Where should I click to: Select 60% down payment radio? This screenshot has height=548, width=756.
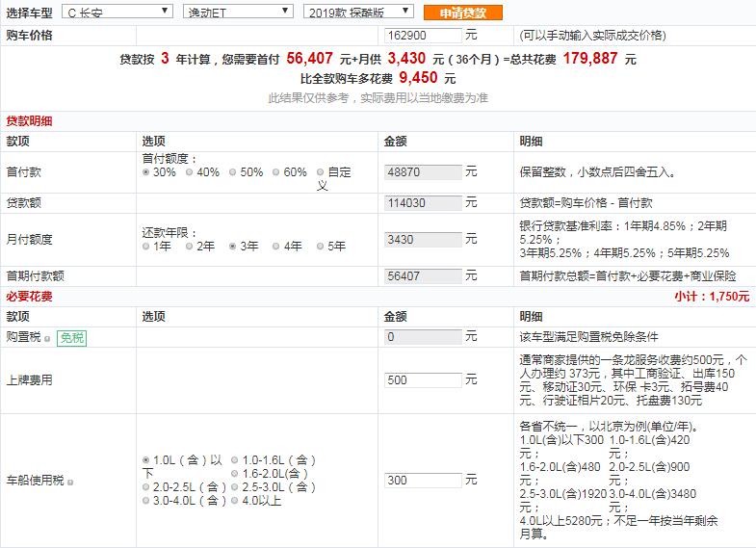pyautogui.click(x=275, y=172)
